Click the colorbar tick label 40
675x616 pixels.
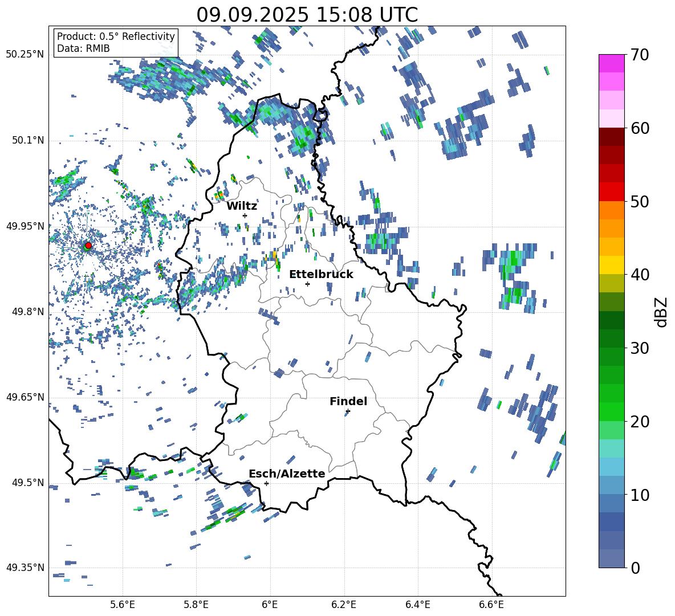pyautogui.click(x=640, y=275)
